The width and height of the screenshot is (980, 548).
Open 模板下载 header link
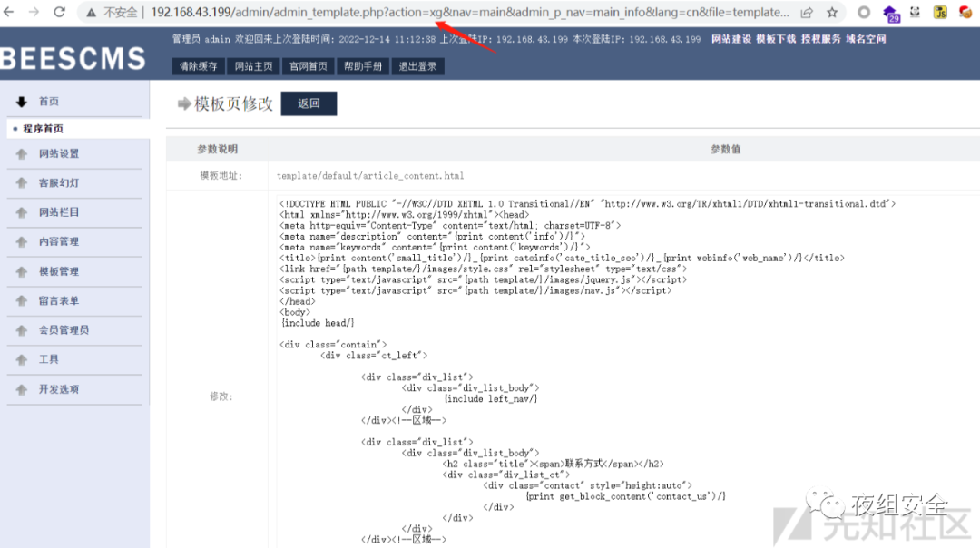(776, 39)
